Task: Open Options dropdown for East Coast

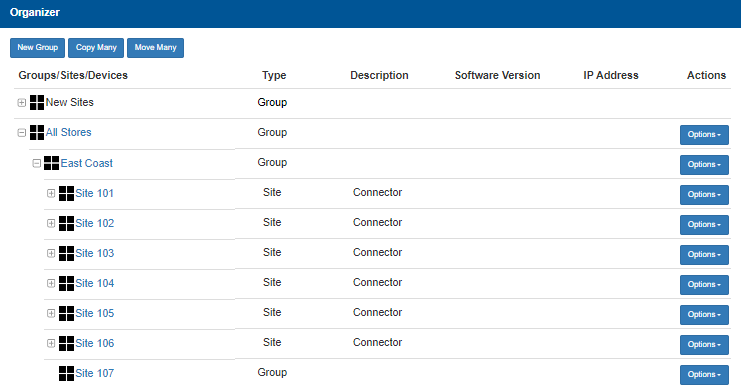Action: 704,165
